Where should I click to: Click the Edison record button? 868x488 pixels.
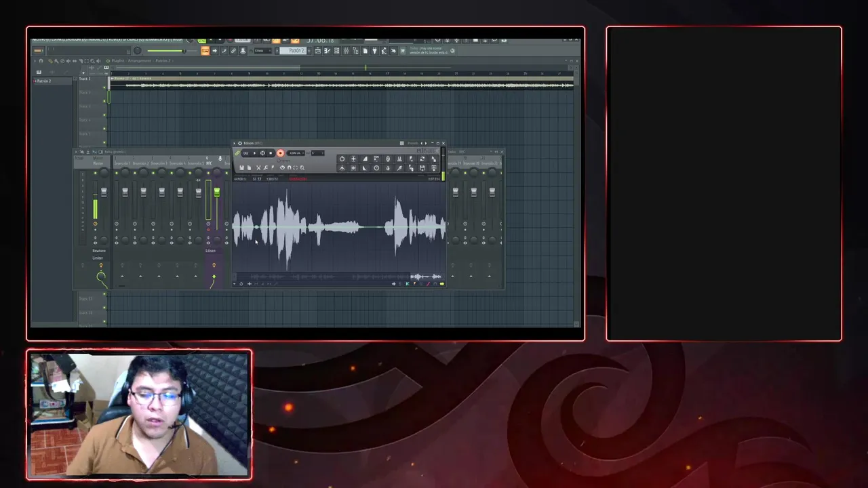pyautogui.click(x=280, y=153)
